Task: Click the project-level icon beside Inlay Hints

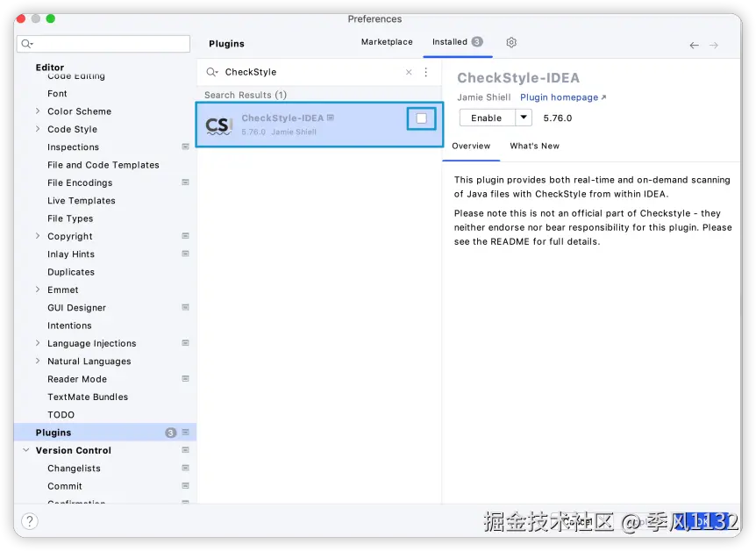Action: (x=185, y=254)
